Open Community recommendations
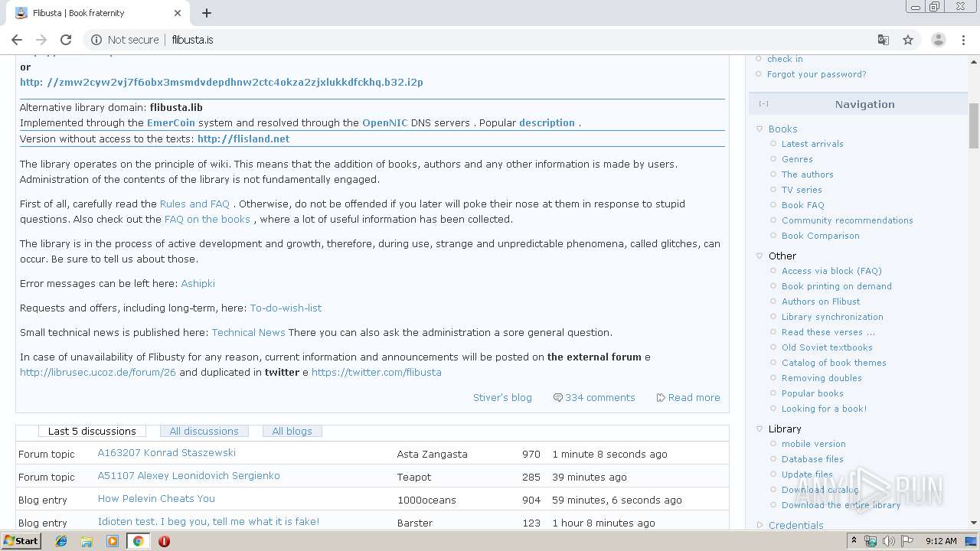The height and width of the screenshot is (551, 980). [848, 220]
